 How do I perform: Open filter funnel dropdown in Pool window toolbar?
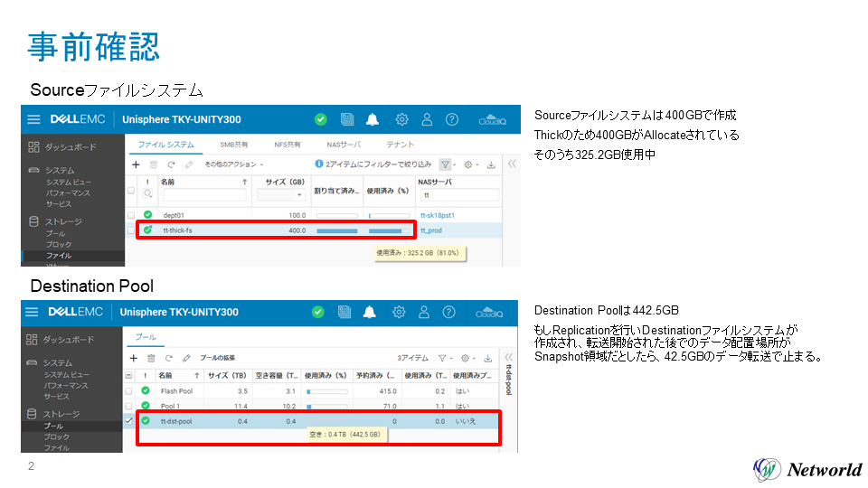pos(445,358)
